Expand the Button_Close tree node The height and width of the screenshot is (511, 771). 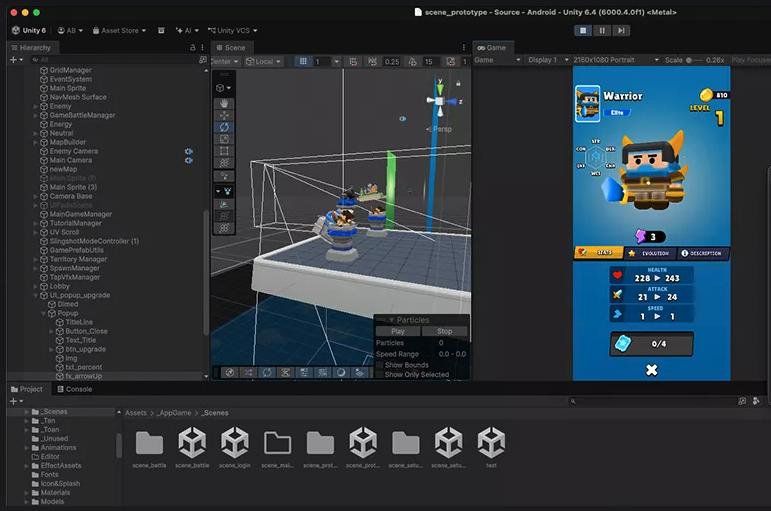tap(51, 331)
